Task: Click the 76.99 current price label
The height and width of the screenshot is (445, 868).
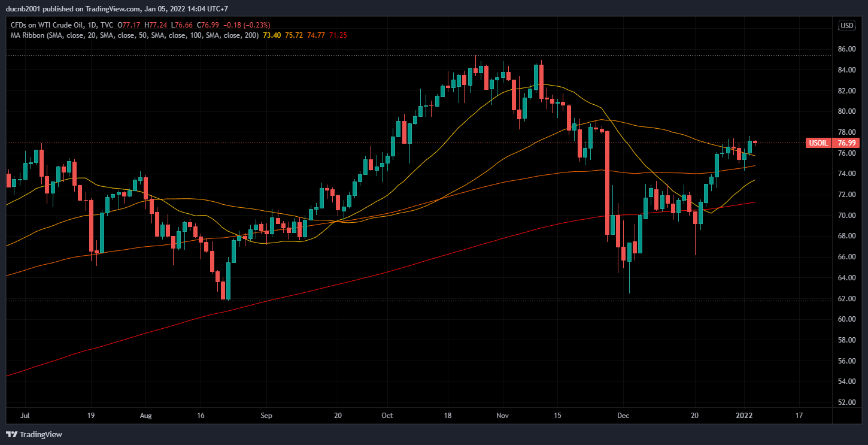Action: (846, 143)
